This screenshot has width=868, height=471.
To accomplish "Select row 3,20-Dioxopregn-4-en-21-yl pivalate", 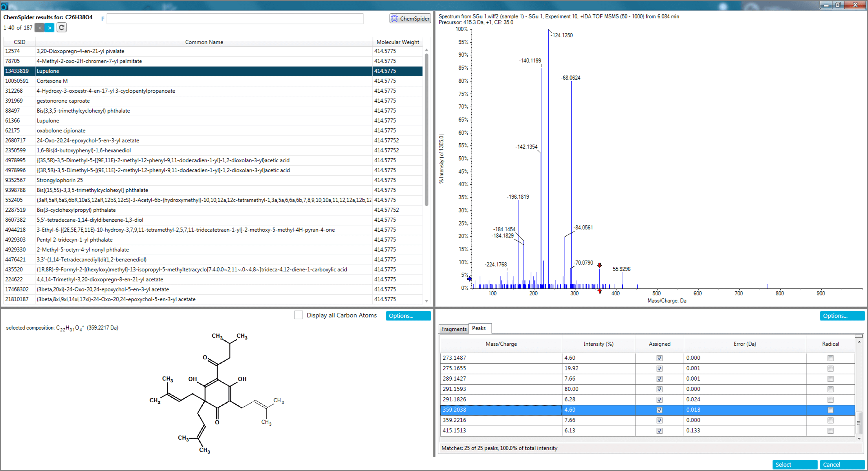I will point(213,51).
